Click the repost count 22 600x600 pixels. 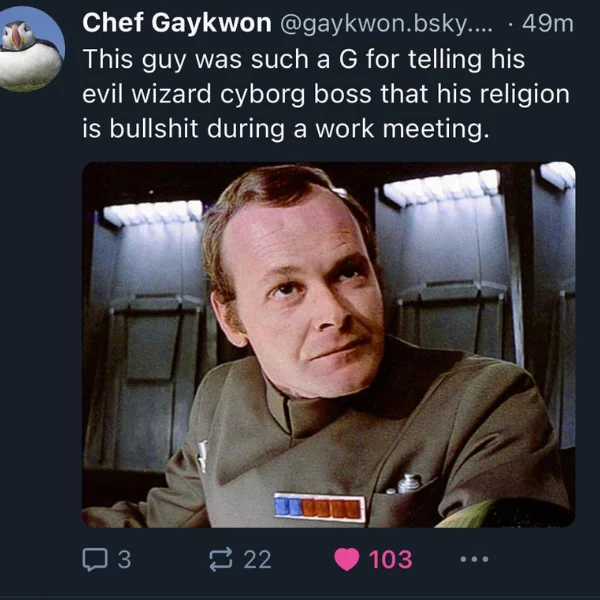257,559
